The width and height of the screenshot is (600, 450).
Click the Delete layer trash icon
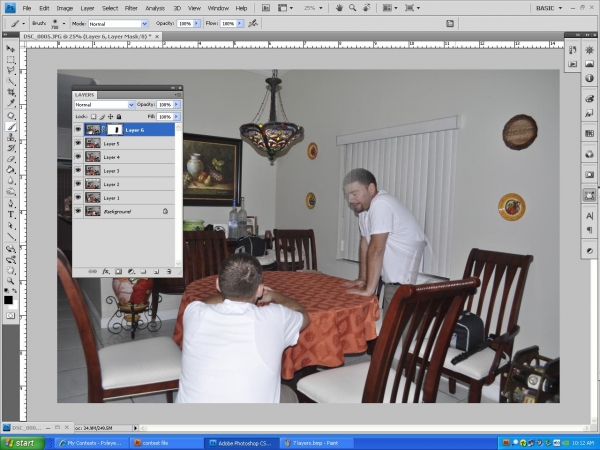(x=169, y=272)
